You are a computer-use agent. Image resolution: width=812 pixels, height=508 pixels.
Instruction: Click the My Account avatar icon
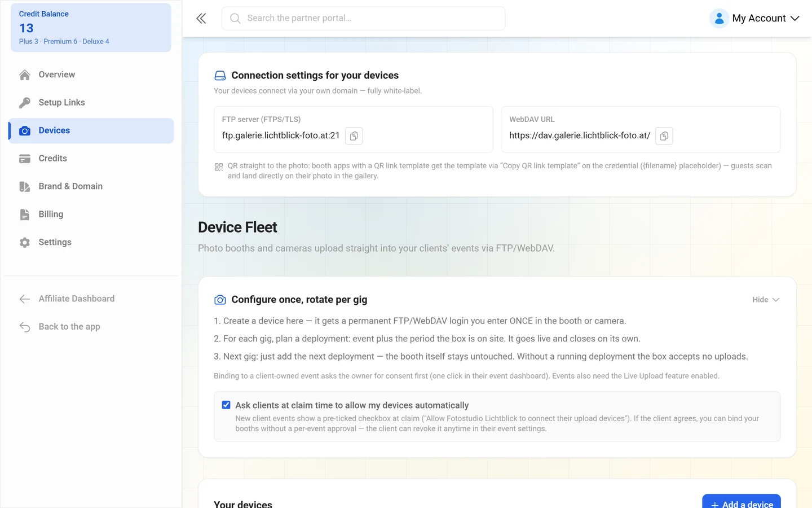click(719, 19)
